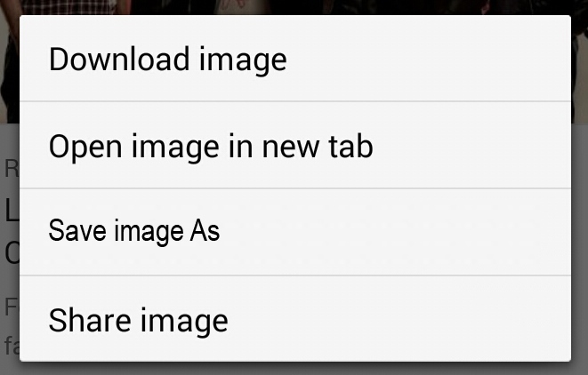Dismiss the menu by tapping the dimmed photo above
588x375 pixels.
(294, 7)
